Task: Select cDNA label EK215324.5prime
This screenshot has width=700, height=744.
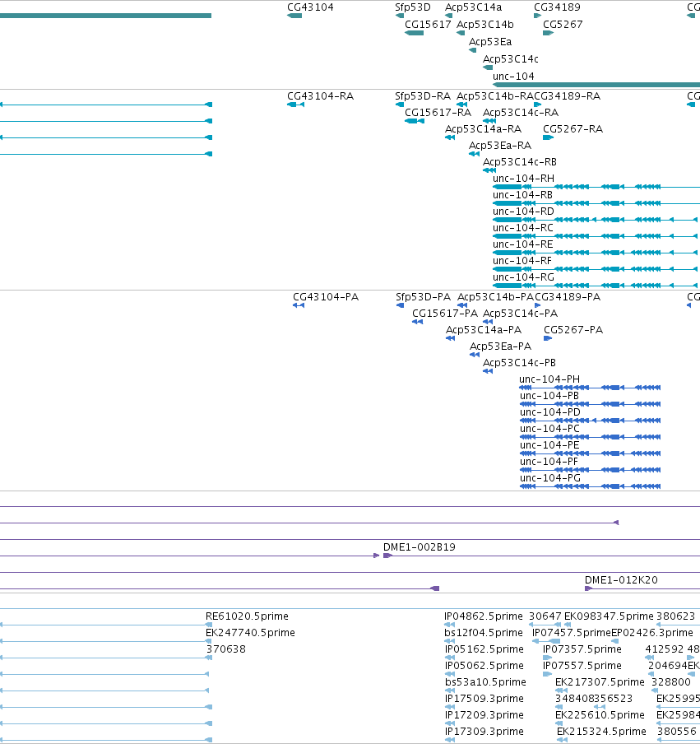Action: coord(601,731)
